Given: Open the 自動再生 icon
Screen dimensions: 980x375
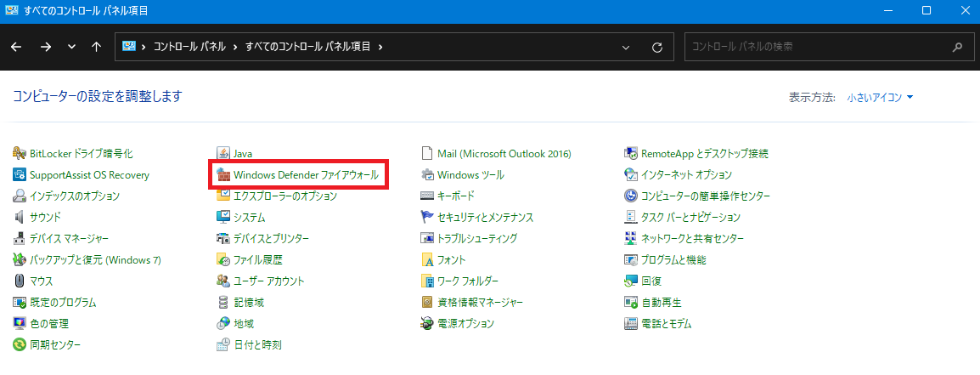Looking at the screenshot, I should pos(631,303).
